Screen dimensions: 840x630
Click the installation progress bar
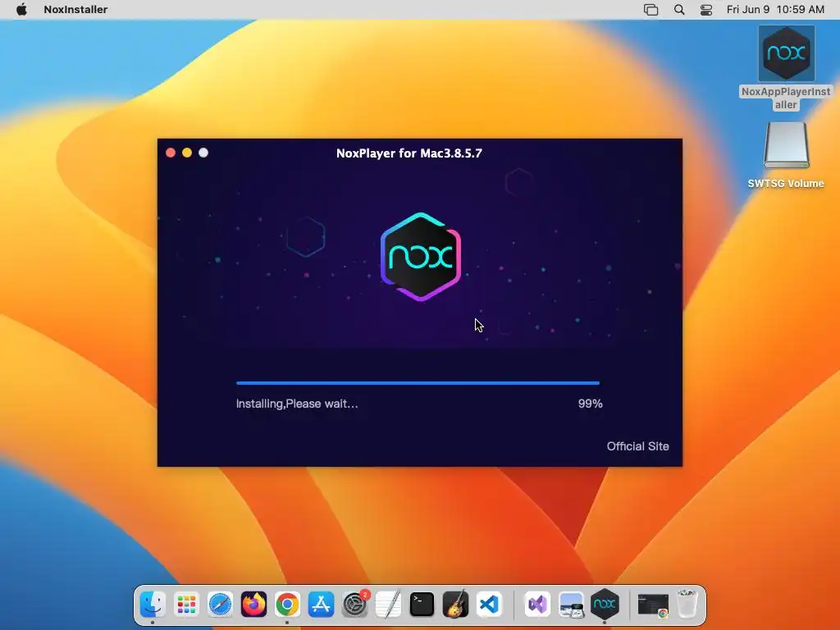tap(418, 383)
